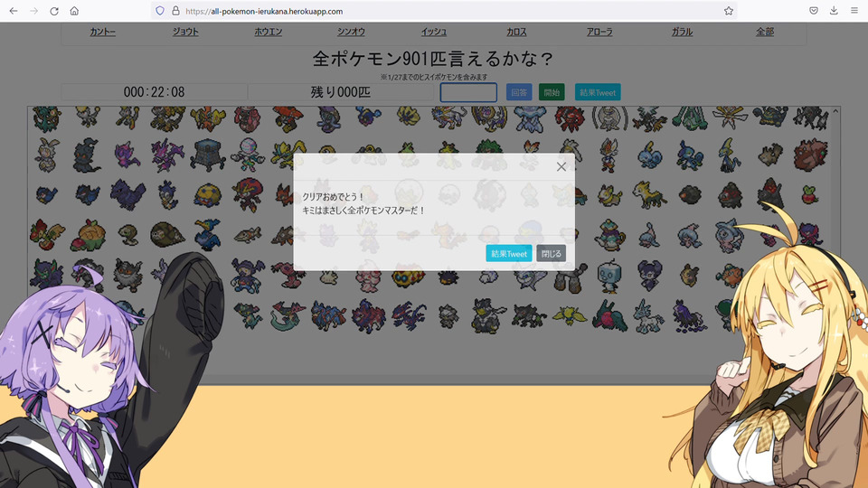Open the 全部 all regions link

765,33
